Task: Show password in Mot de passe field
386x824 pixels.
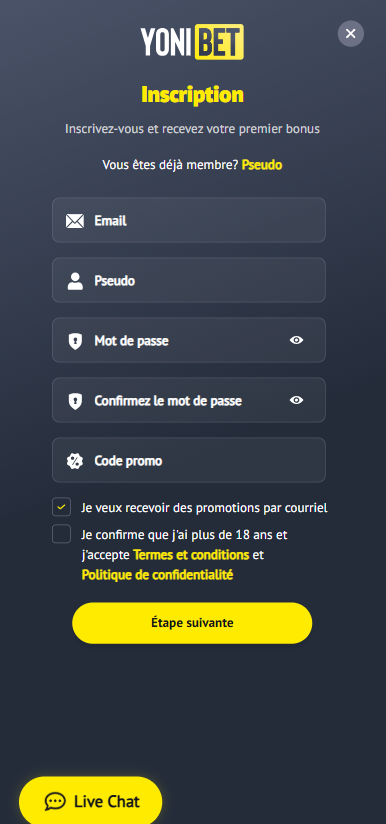Action: pos(297,341)
